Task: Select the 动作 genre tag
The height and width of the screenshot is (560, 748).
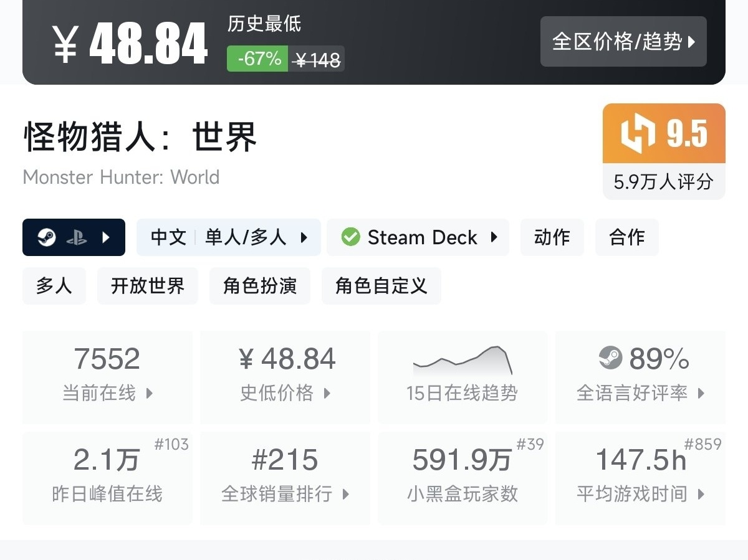Action: (x=552, y=237)
